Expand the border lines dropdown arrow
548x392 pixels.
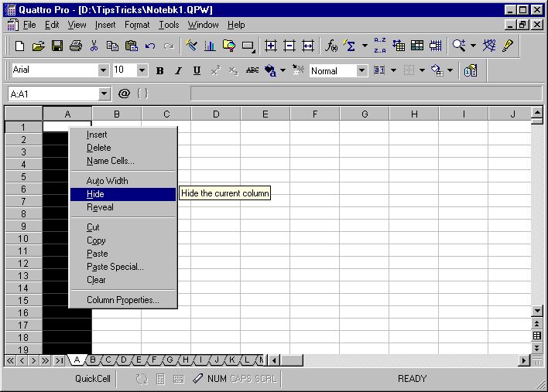[x=422, y=71]
